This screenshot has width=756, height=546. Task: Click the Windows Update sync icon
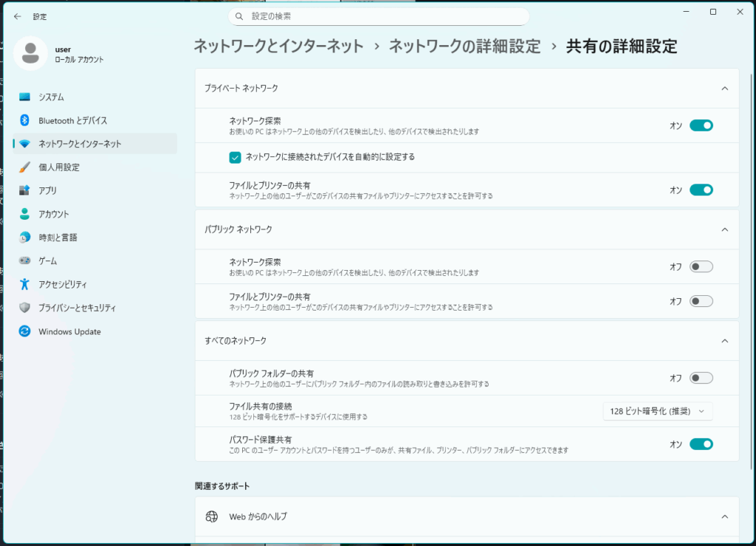coord(25,331)
